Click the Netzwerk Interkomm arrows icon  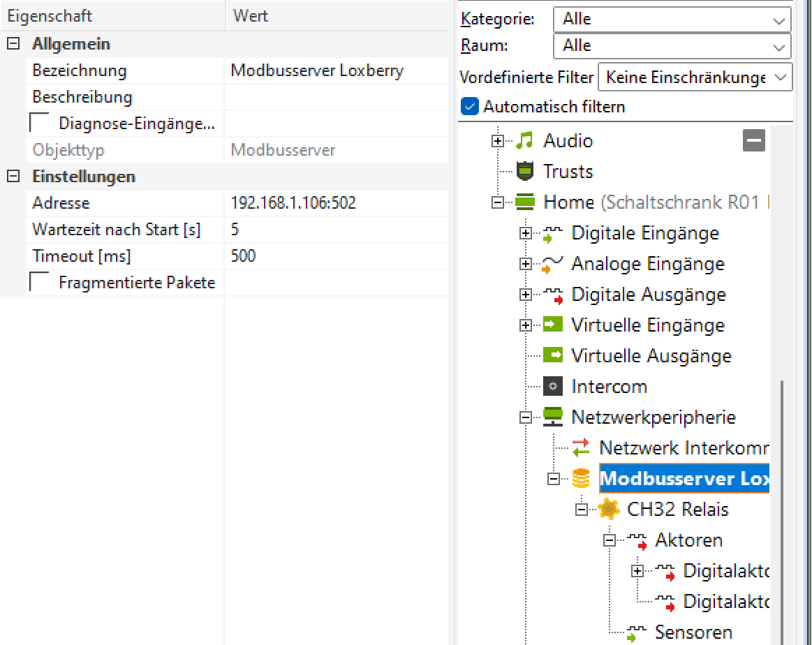pos(580,447)
